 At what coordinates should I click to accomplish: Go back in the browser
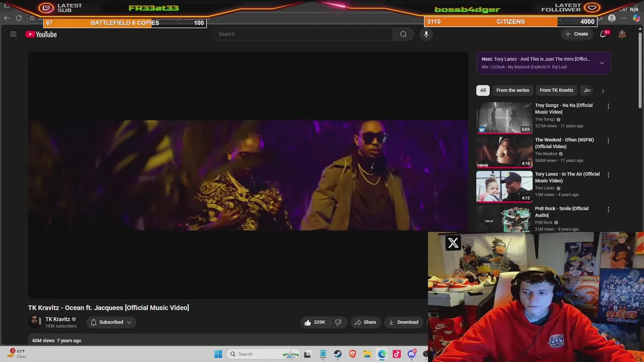[7, 18]
